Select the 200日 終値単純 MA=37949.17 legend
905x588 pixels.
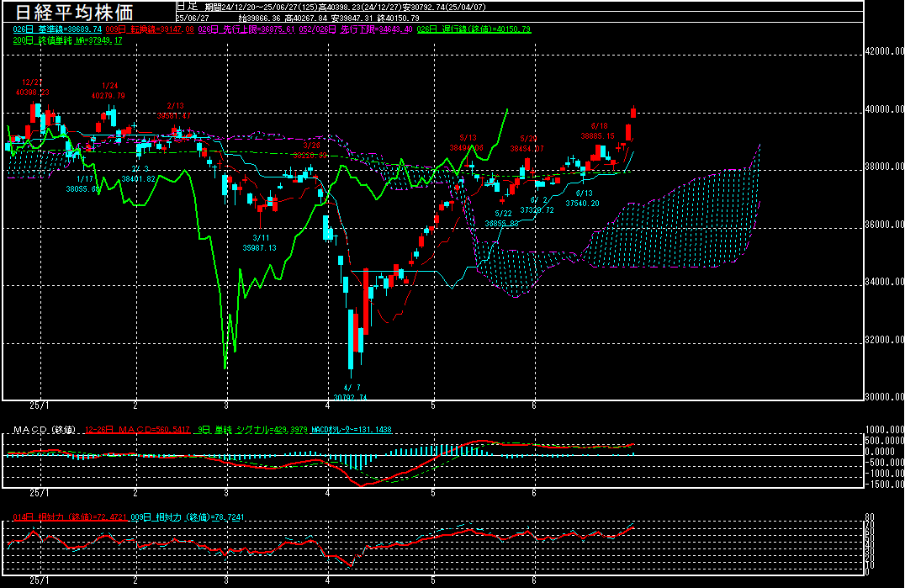point(67,40)
